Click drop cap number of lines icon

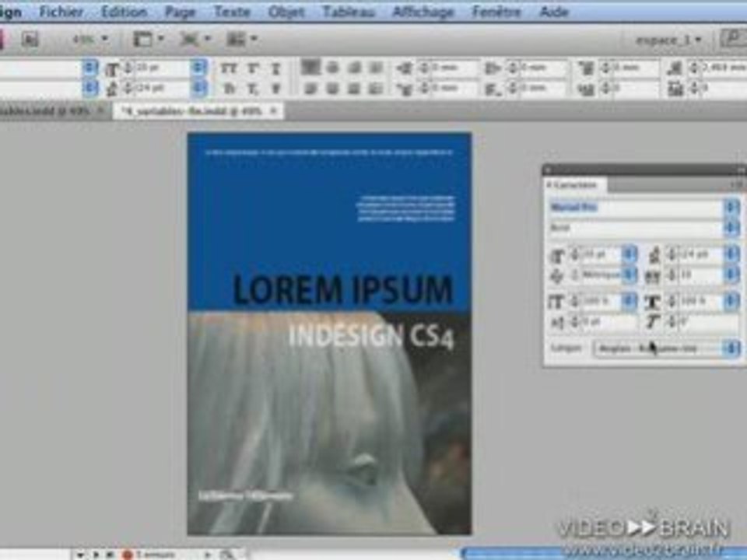[x=586, y=89]
